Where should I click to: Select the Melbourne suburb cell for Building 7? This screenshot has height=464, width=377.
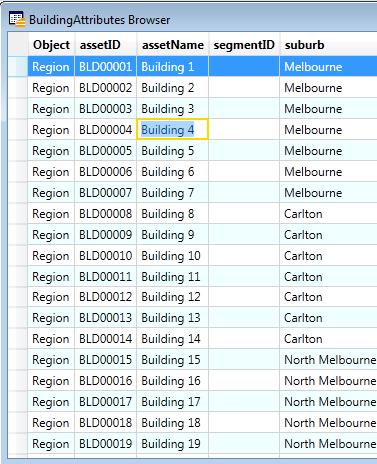point(329,193)
